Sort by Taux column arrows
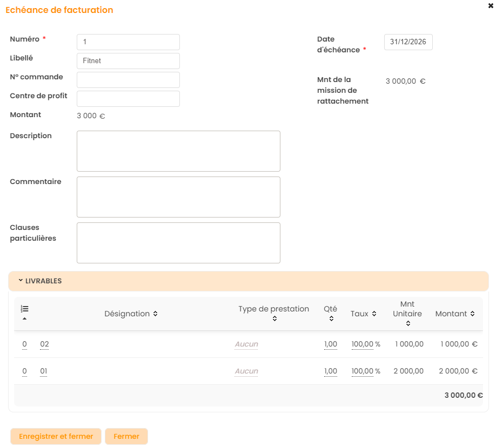 363,314
